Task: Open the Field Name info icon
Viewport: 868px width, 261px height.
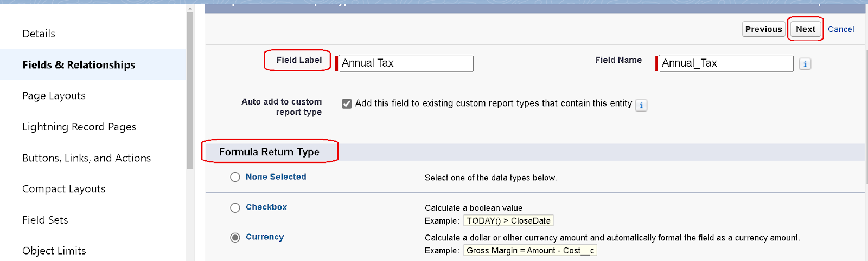Action: tap(805, 64)
